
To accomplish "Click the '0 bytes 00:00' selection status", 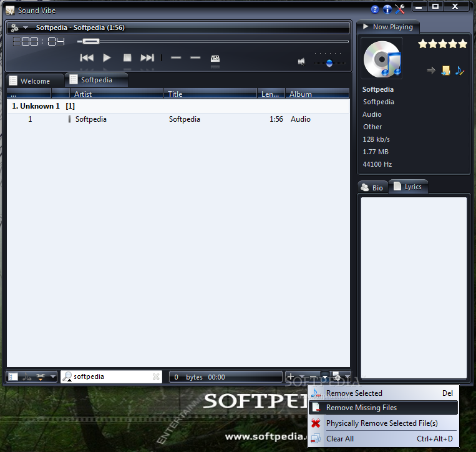I will pyautogui.click(x=226, y=377).
